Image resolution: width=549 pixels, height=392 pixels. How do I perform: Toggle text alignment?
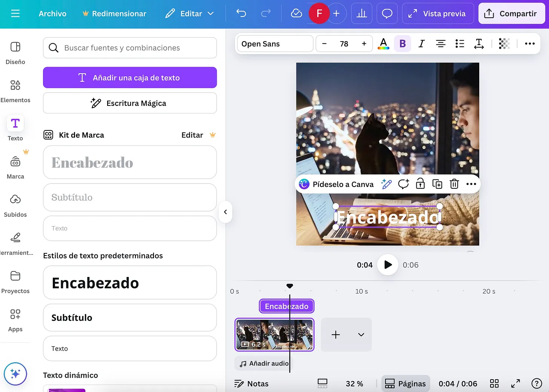[x=440, y=43]
